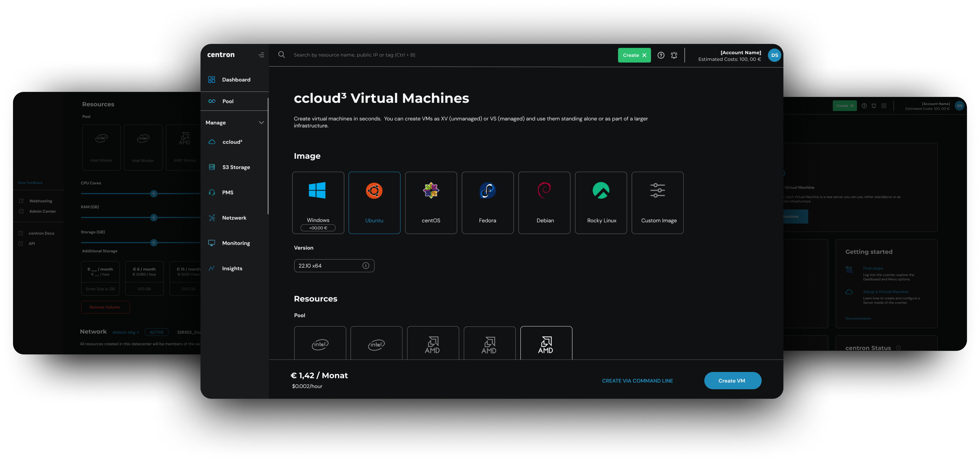
Task: Select the 100 GB additional storage card
Action: coord(144,278)
